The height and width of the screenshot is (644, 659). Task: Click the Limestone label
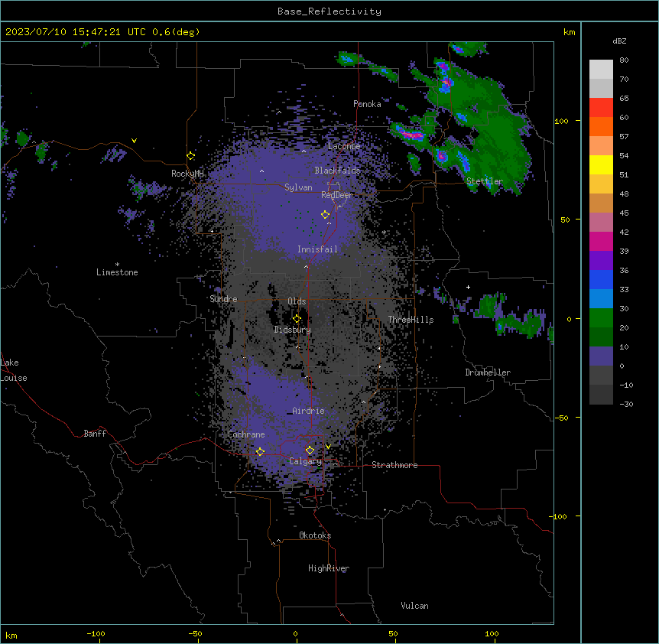point(117,272)
